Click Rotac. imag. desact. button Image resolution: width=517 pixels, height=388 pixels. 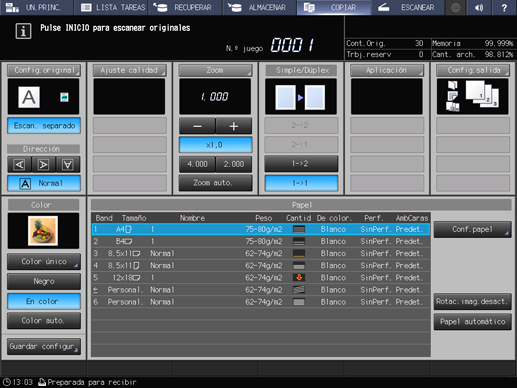pyautogui.click(x=472, y=302)
